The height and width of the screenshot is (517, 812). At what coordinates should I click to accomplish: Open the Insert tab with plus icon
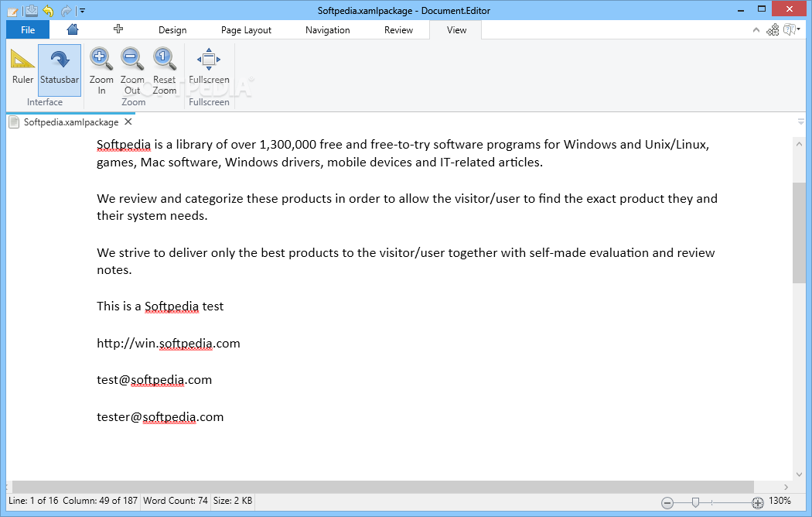point(118,29)
